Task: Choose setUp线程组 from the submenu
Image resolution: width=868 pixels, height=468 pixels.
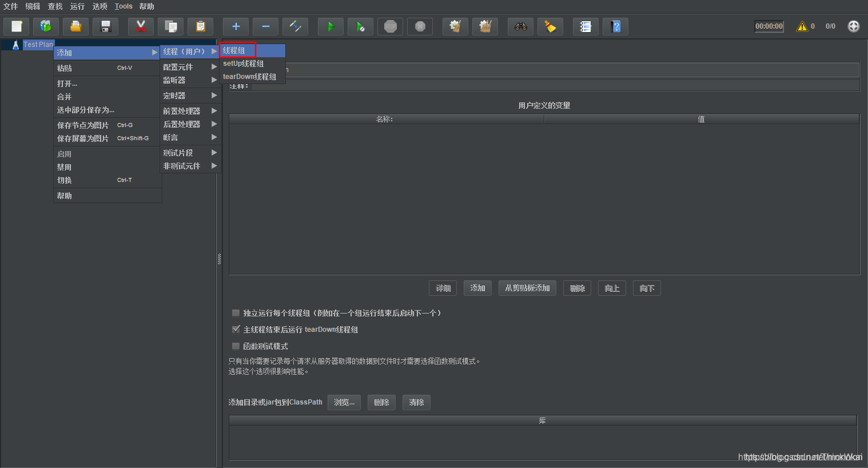Action: pyautogui.click(x=253, y=64)
